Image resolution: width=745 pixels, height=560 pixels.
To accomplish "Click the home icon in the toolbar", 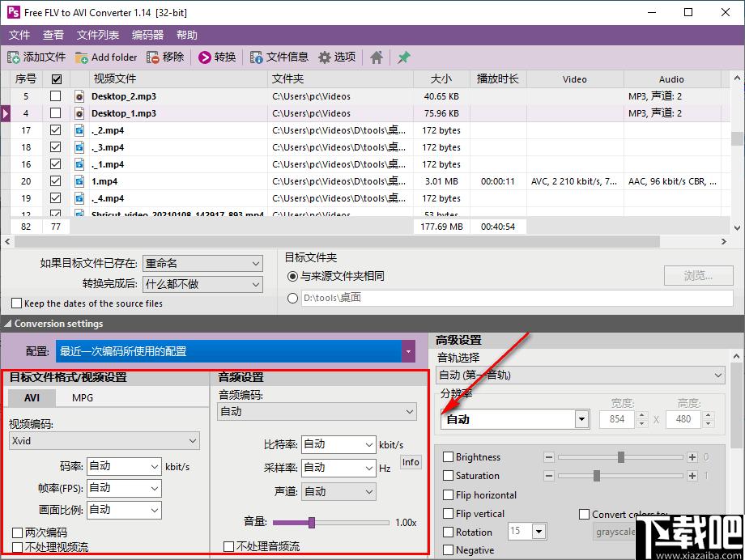I will pos(377,57).
